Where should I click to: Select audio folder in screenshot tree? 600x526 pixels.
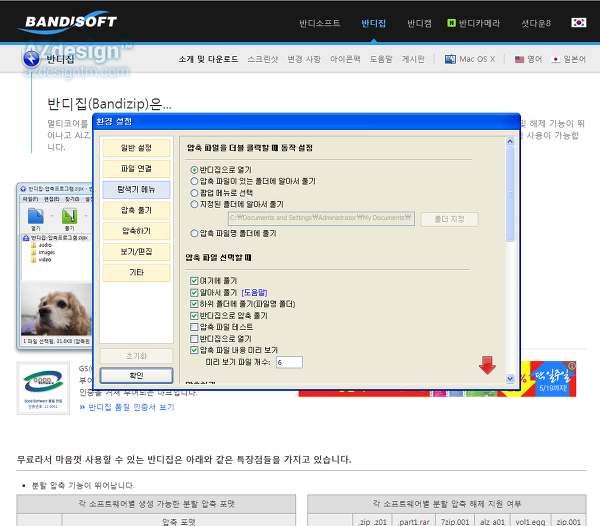pyautogui.click(x=45, y=245)
